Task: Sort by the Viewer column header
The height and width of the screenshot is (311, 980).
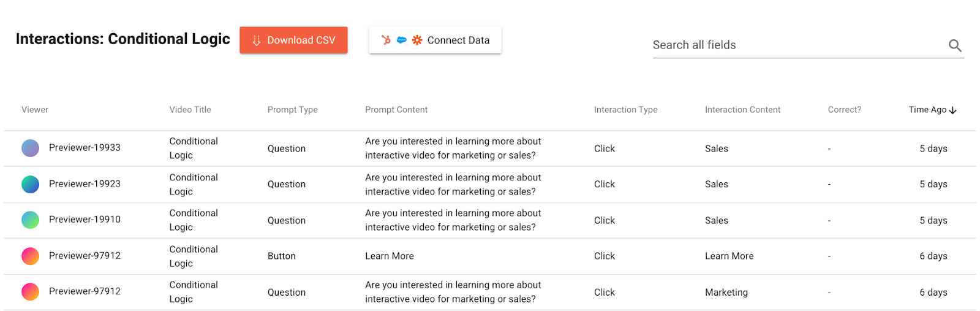Action: [x=35, y=110]
